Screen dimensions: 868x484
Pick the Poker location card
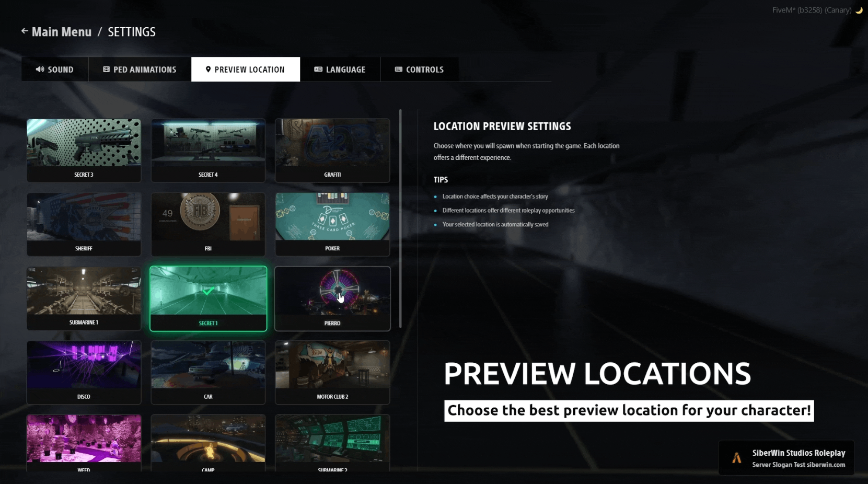coord(332,224)
